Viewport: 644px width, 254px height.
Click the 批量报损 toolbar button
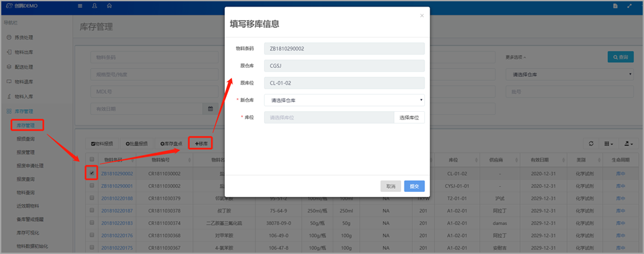coord(137,143)
